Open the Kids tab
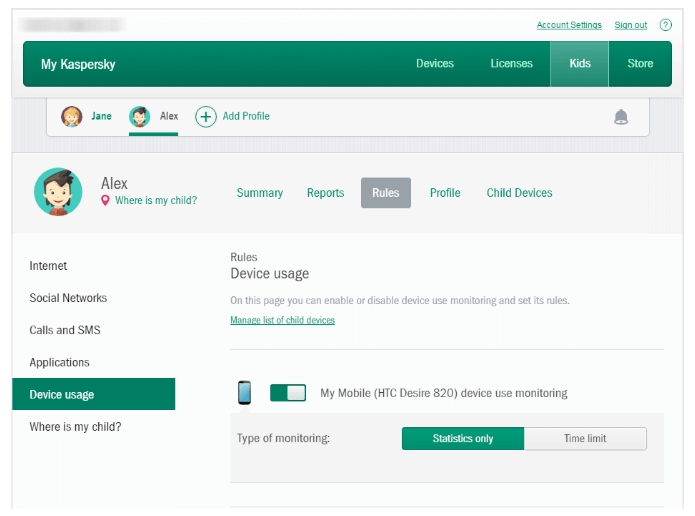 [580, 64]
